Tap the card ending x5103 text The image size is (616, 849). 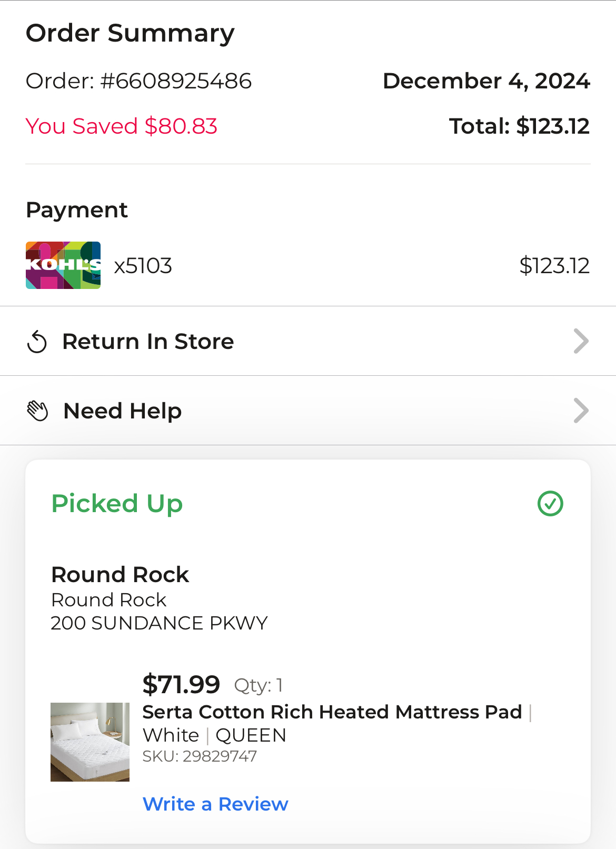[143, 266]
